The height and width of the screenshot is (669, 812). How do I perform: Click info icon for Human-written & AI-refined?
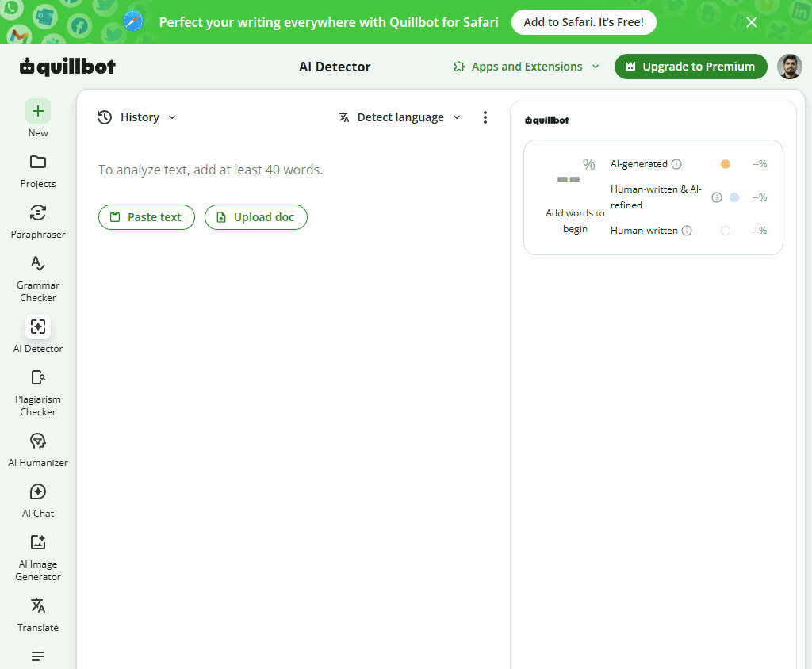717,197
